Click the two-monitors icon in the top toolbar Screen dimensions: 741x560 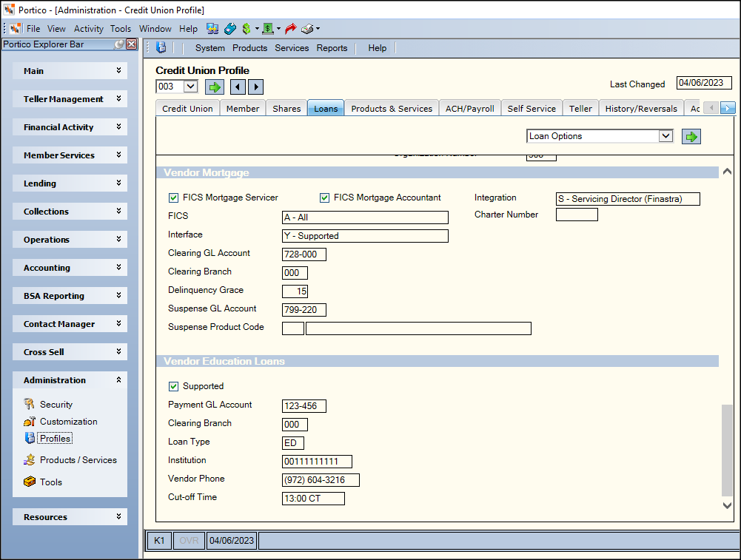[x=212, y=29]
